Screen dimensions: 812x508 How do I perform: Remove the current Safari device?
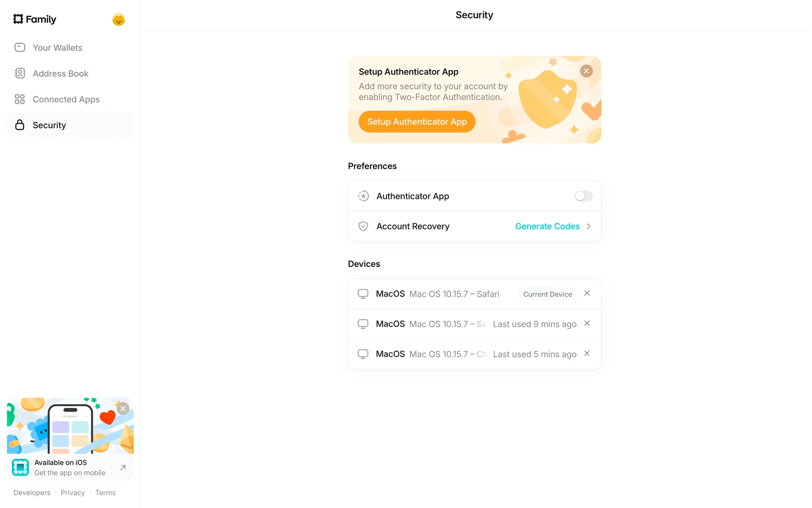587,293
